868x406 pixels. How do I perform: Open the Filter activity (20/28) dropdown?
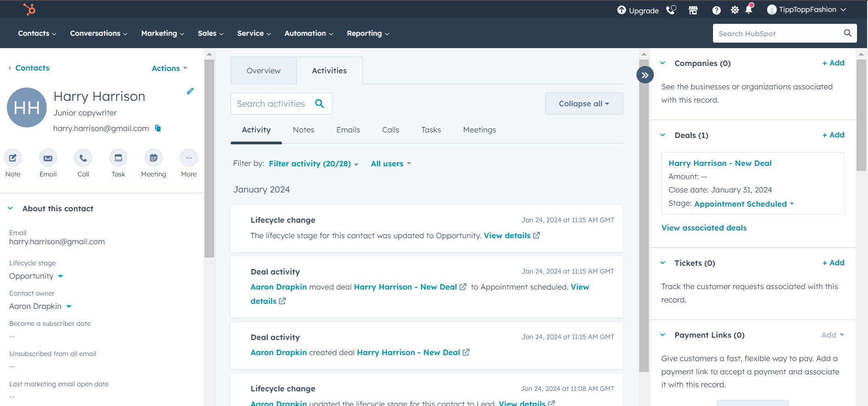[x=314, y=164]
